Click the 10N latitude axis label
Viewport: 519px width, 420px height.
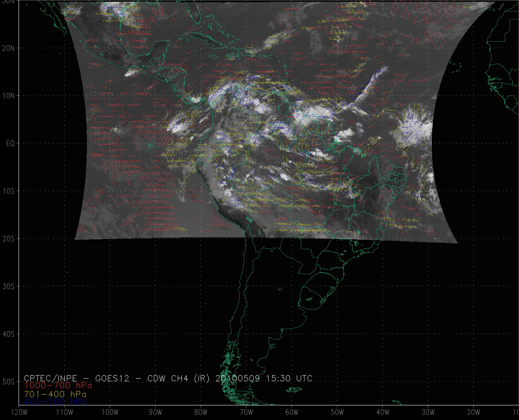click(x=8, y=96)
